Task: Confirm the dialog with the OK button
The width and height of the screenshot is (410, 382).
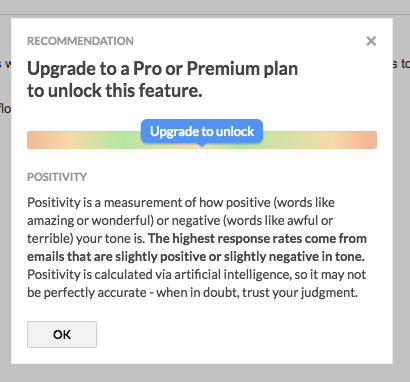Action: point(62,334)
